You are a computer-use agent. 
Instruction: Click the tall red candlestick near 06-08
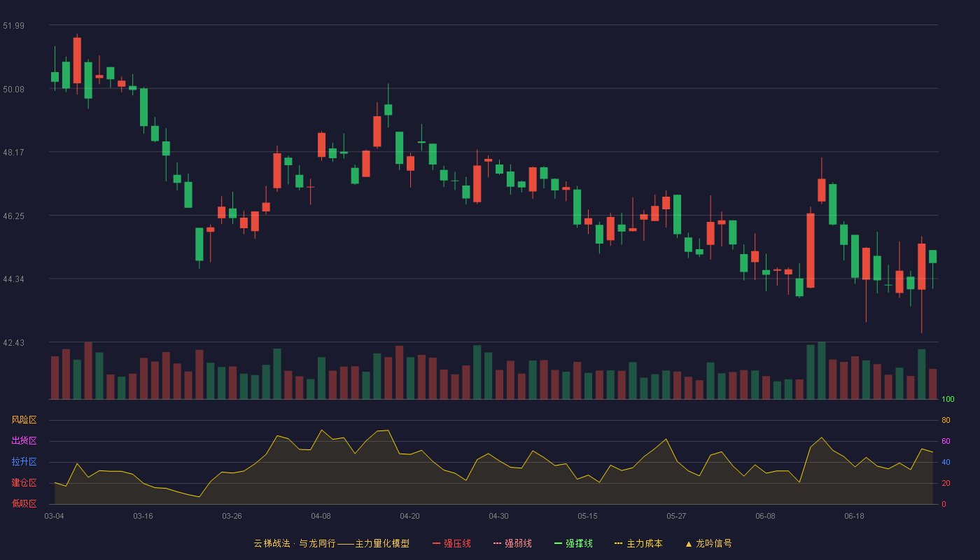(811, 251)
